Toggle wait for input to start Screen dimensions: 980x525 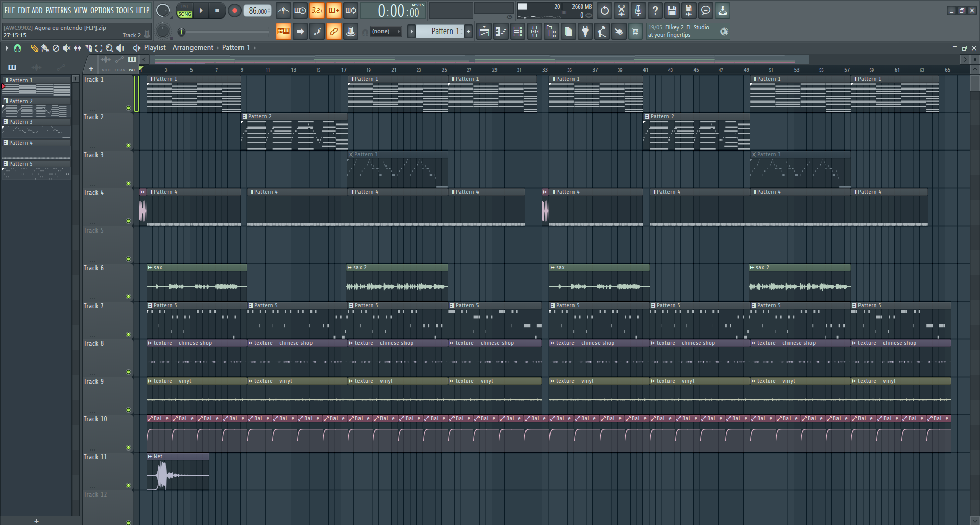(x=300, y=10)
